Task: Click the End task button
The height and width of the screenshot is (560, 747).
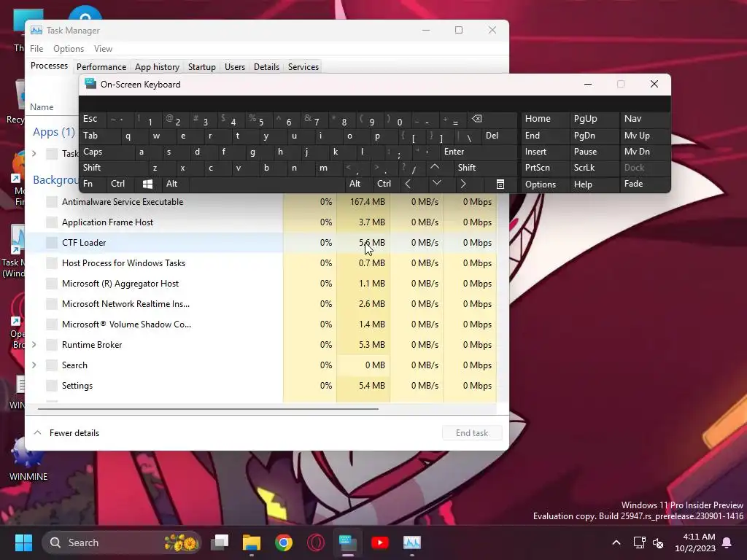Action: pyautogui.click(x=472, y=433)
